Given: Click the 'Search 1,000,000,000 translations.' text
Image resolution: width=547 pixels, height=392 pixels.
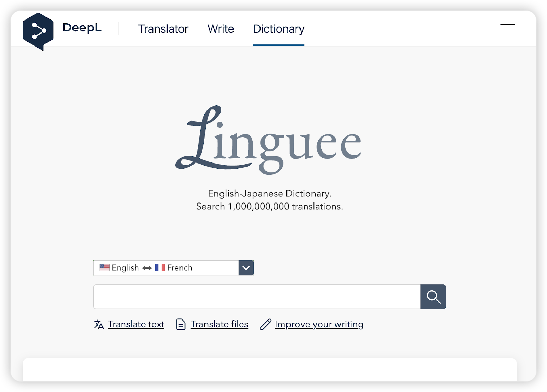Looking at the screenshot, I should coord(269,206).
